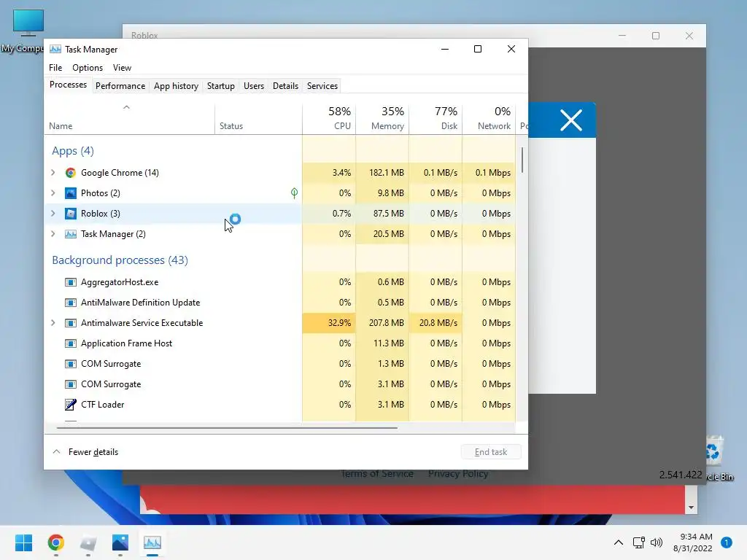Sort by Memory column header
Viewport: 747px width, 560px height.
[382, 118]
